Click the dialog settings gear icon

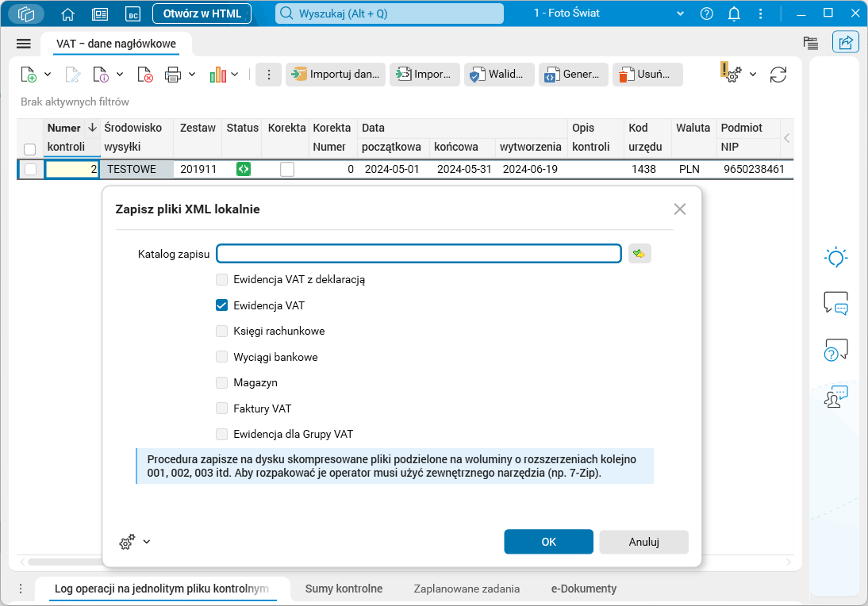127,542
